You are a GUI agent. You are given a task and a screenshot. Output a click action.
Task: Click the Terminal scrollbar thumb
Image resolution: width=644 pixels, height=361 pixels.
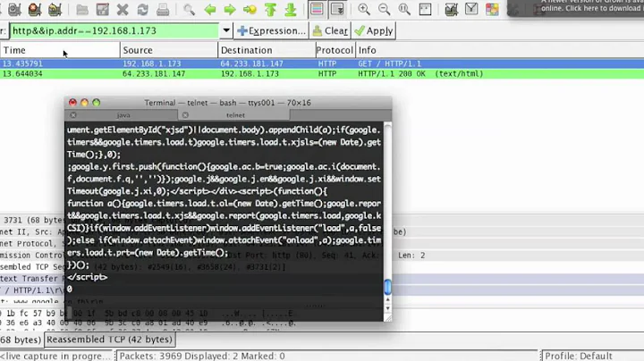pyautogui.click(x=387, y=287)
